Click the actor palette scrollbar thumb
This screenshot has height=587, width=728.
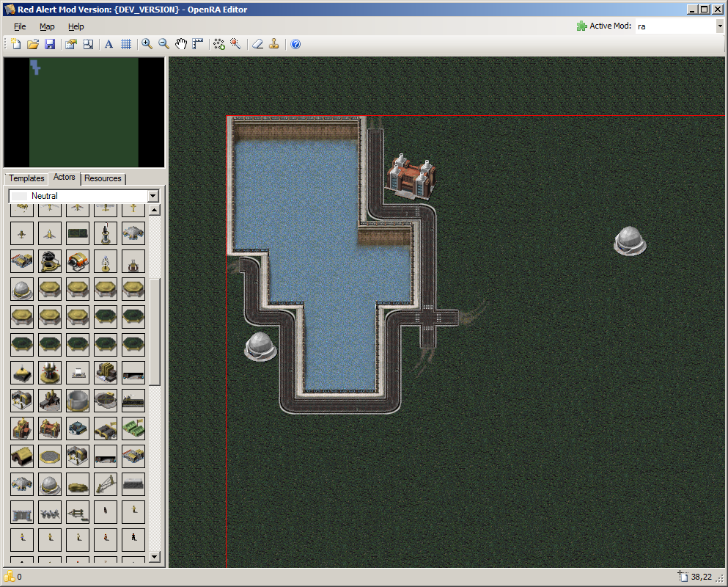(155, 332)
